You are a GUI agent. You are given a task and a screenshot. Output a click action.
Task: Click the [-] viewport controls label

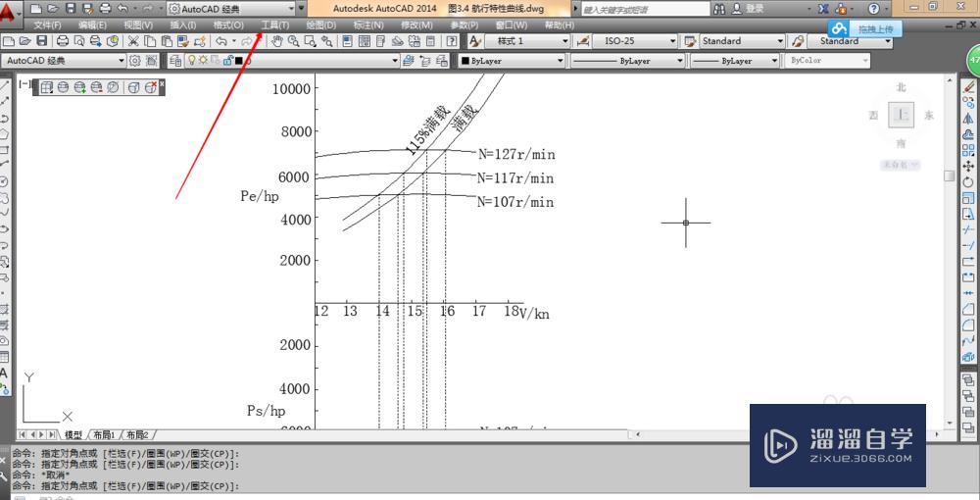coord(25,83)
